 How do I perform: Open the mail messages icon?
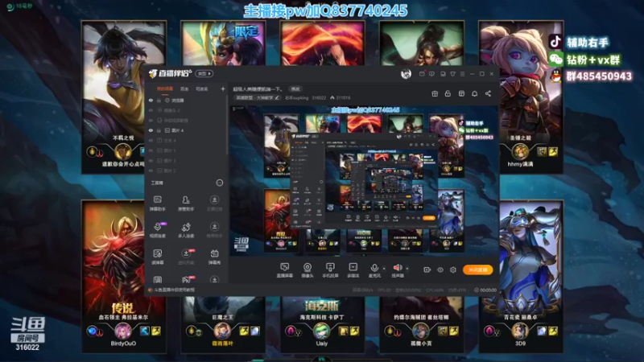[x=422, y=74]
